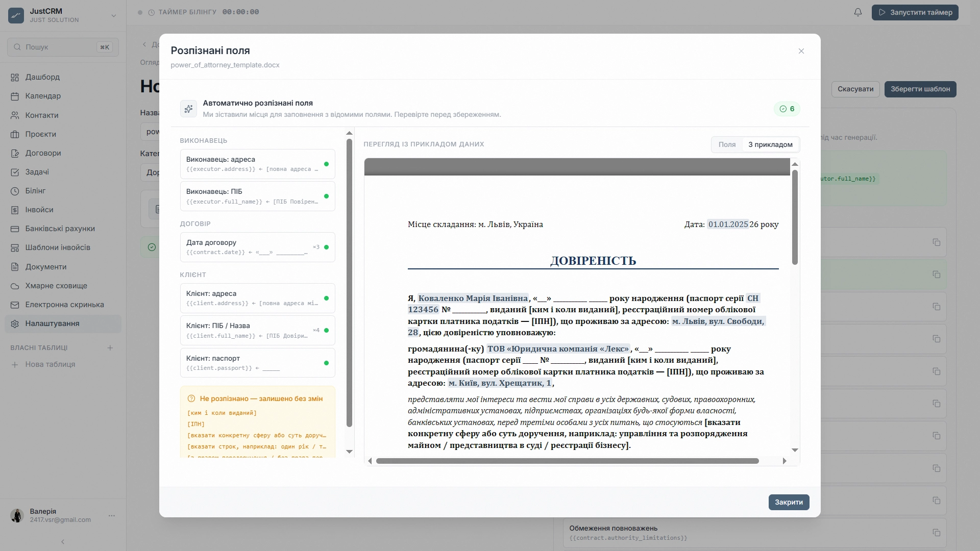Open Документи in the sidebar
This screenshot has height=551, width=980.
pos(63,267)
